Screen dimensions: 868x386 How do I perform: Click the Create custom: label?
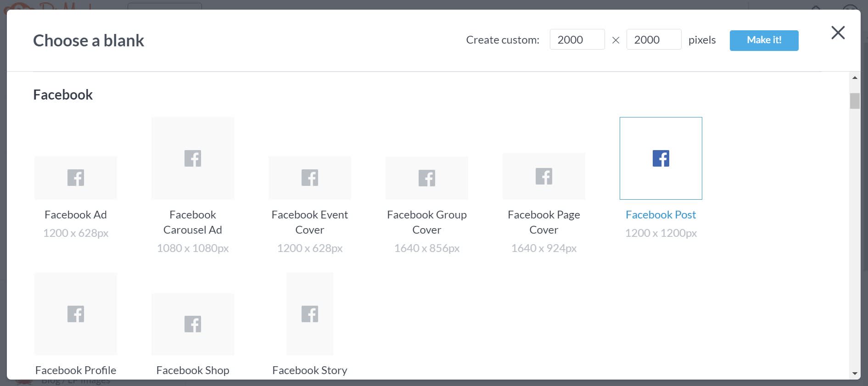503,40
